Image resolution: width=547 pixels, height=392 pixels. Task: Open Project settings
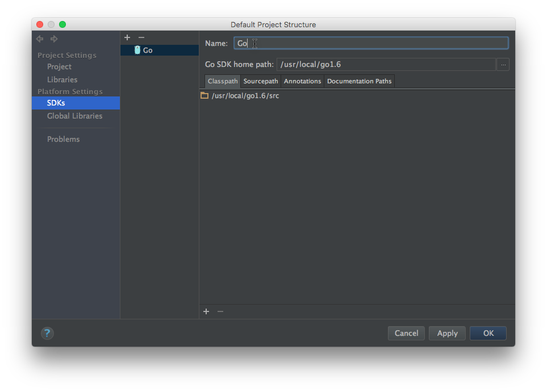59,66
